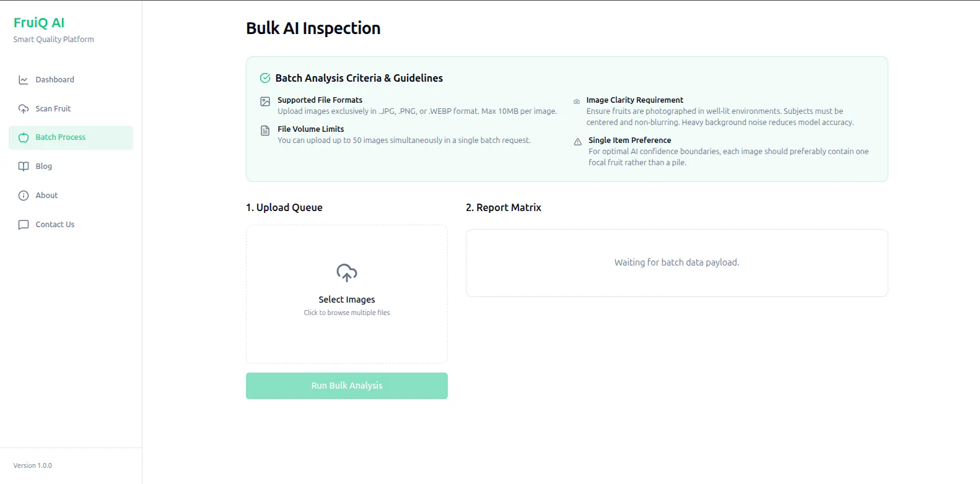Click the checkmark icon beside Batch Analysis Criteria
980x484 pixels.
[265, 78]
